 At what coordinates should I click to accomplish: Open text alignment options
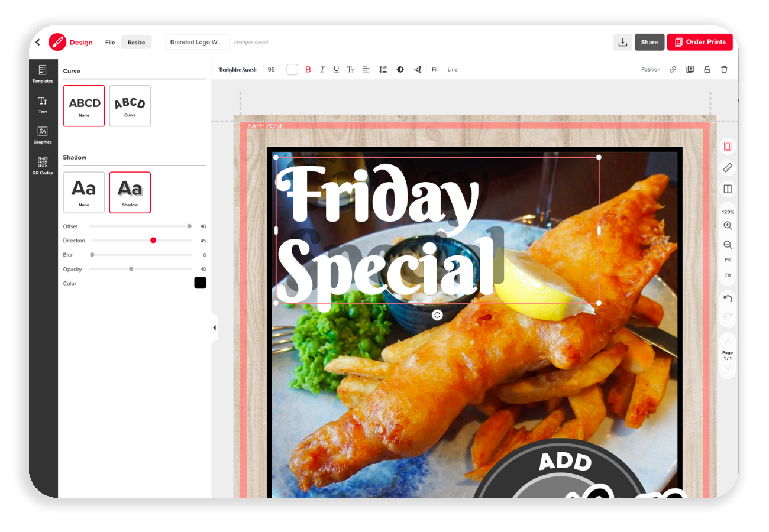point(366,69)
